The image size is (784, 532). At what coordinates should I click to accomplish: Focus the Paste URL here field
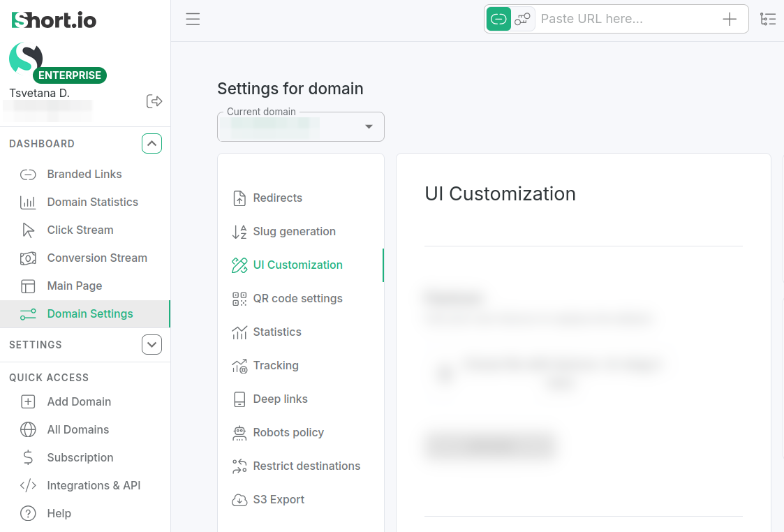pyautogui.click(x=625, y=20)
